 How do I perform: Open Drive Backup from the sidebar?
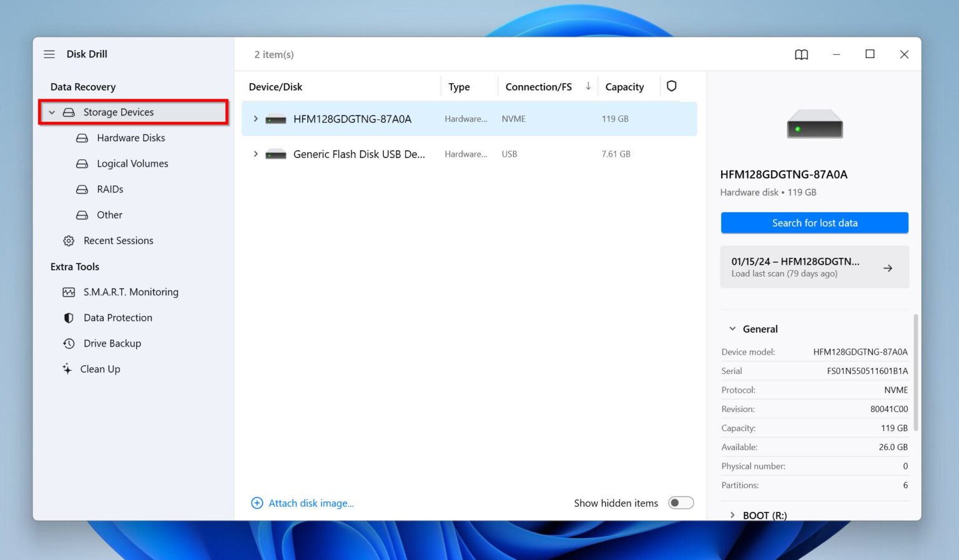tap(112, 343)
